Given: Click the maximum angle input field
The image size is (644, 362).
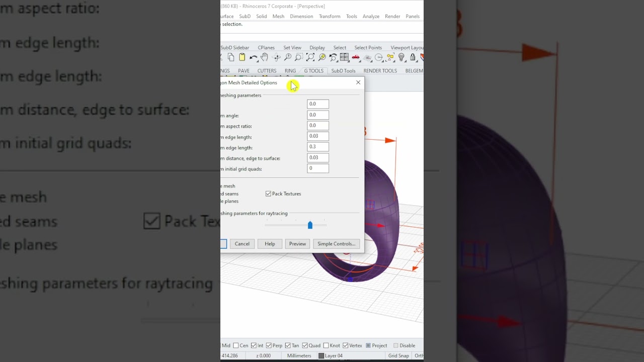Looking at the screenshot, I should click(x=318, y=115).
